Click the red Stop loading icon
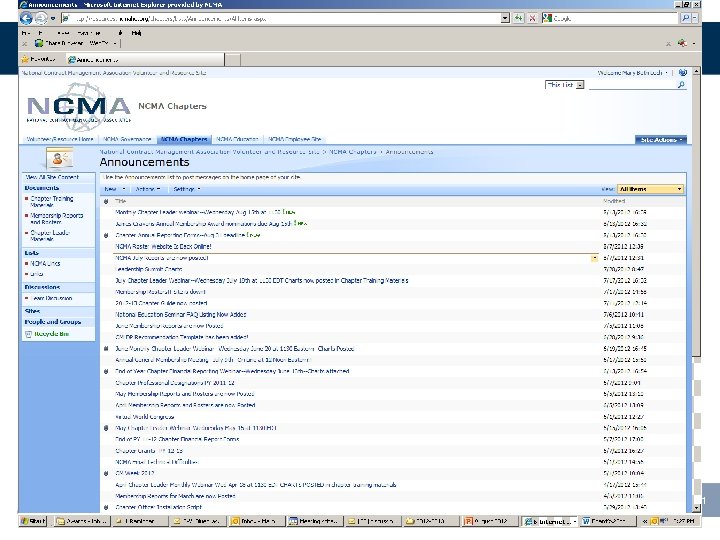This screenshot has height=540, width=720. pos(532,18)
